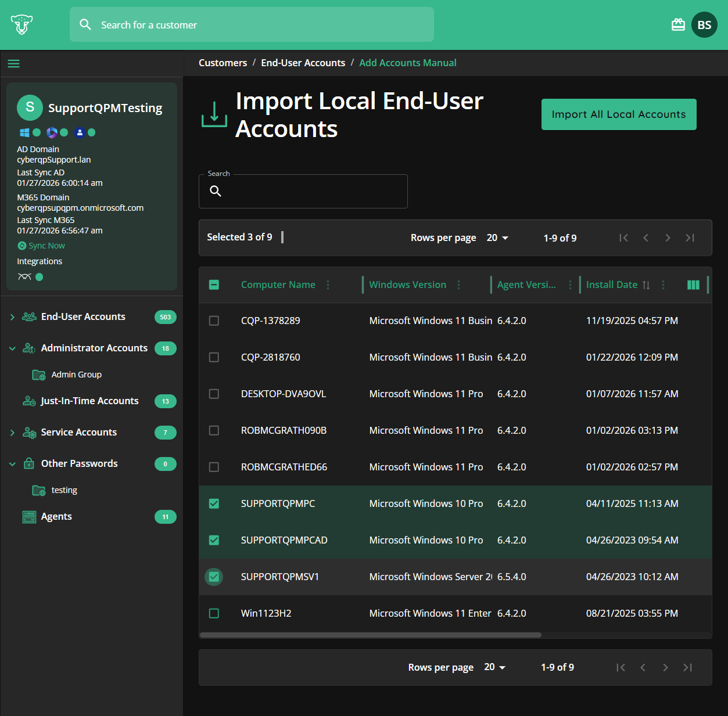
Task: Click Import All Local Accounts button
Action: coord(619,114)
